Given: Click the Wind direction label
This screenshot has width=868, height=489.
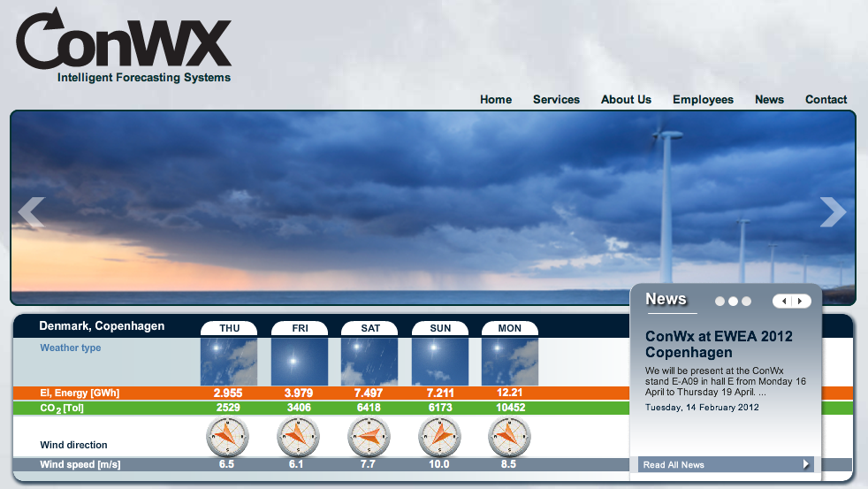Looking at the screenshot, I should point(73,445).
